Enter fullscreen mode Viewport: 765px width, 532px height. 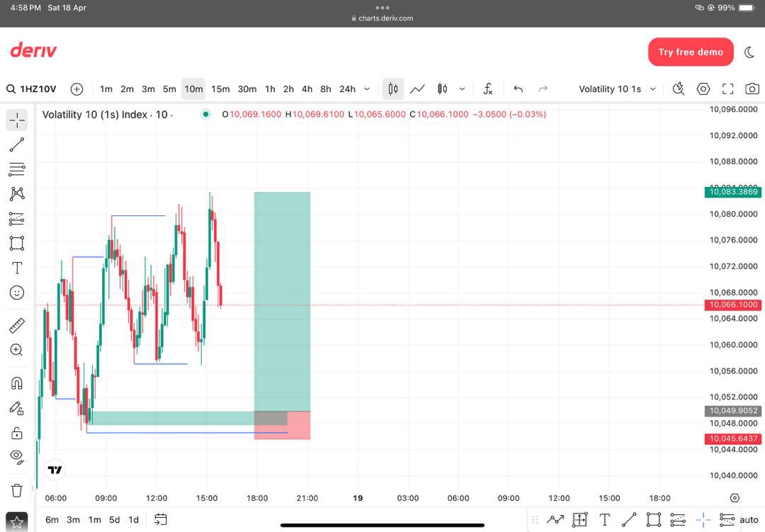728,89
